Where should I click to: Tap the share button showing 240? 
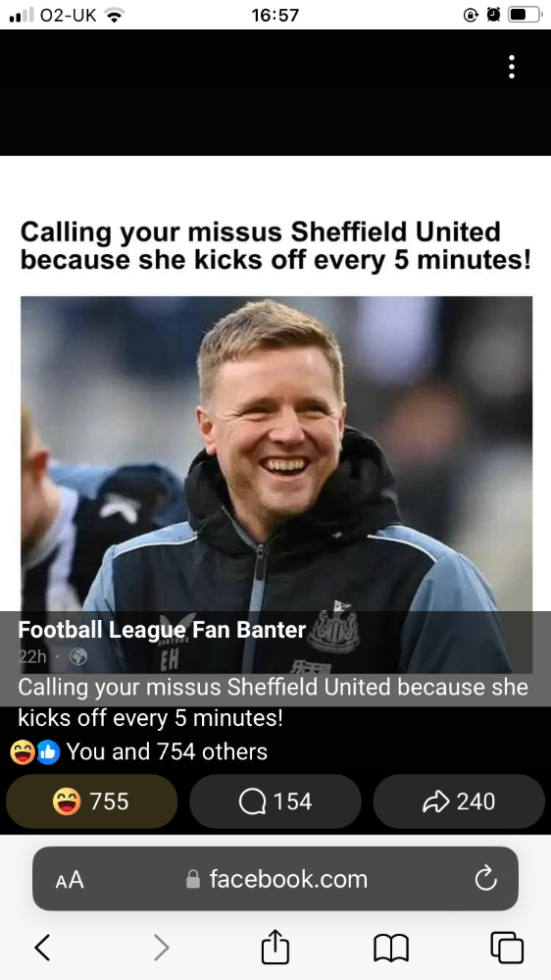pos(459,801)
